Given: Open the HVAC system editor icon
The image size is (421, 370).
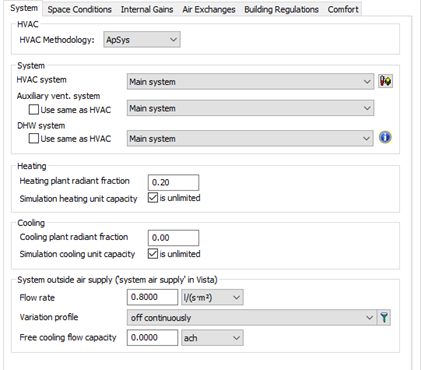Looking at the screenshot, I should click(385, 81).
